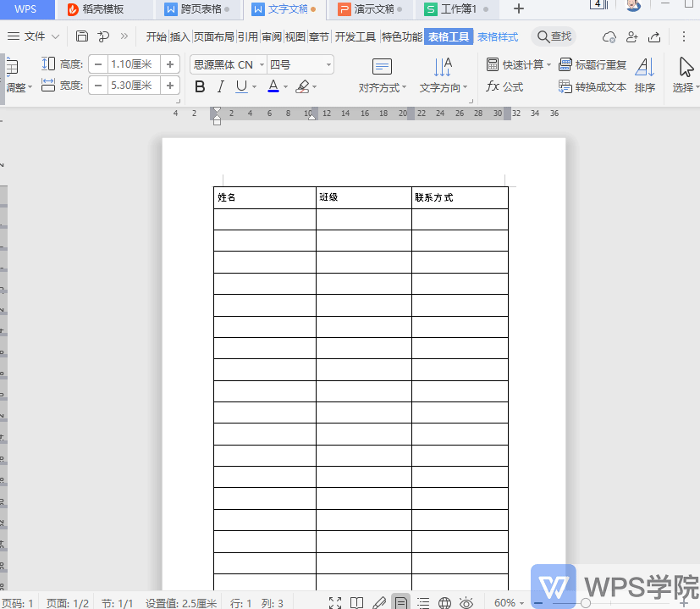Switch to reading mode book icon
700x609 pixels.
tap(356, 603)
